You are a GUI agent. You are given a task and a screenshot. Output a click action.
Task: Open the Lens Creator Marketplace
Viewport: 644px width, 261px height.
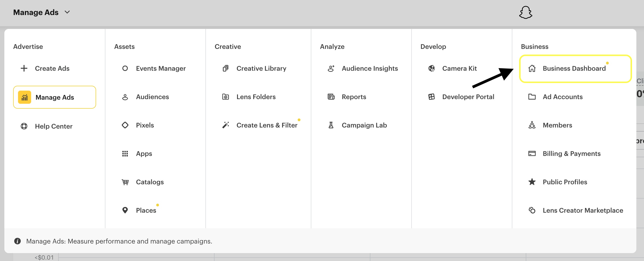pyautogui.click(x=583, y=210)
